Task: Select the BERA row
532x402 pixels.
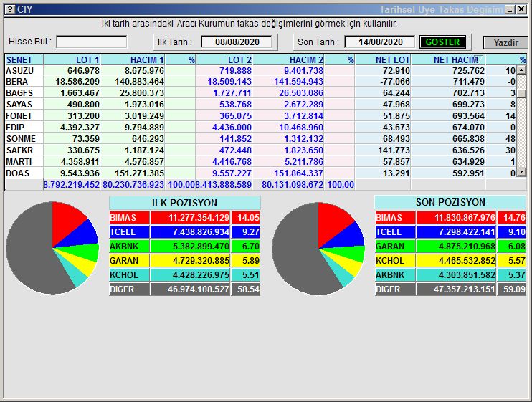Action: point(260,82)
